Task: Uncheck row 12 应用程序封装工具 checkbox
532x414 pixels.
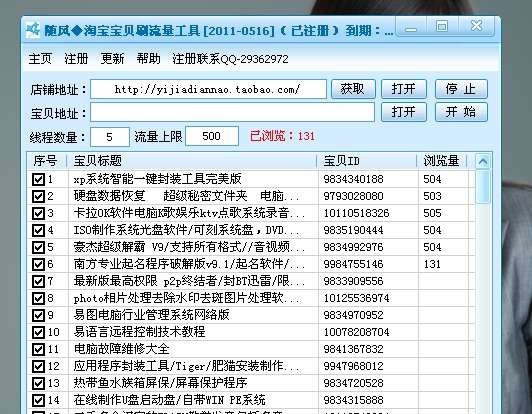Action: [38, 366]
